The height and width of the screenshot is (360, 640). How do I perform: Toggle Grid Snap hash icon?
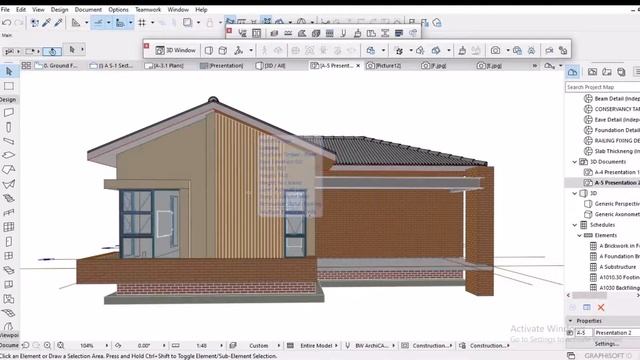142,23
